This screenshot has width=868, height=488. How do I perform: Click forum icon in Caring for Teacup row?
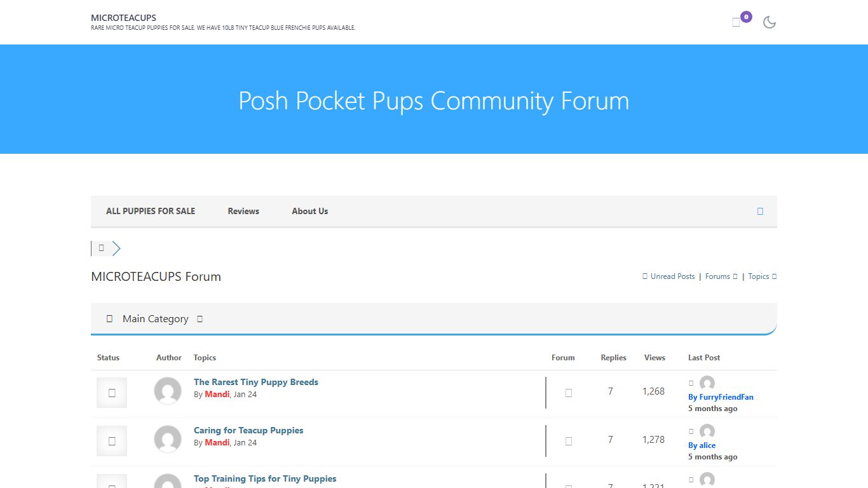(569, 441)
